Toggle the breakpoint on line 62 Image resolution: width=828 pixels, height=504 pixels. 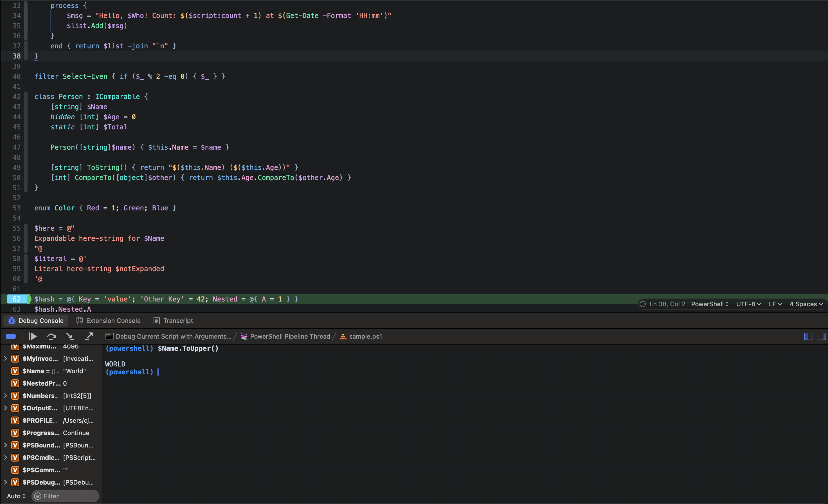click(x=17, y=299)
